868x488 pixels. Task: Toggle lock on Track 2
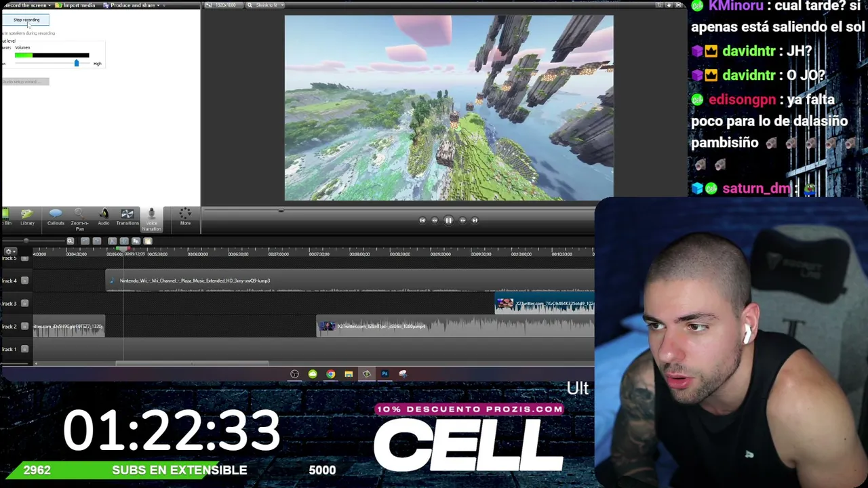point(25,326)
